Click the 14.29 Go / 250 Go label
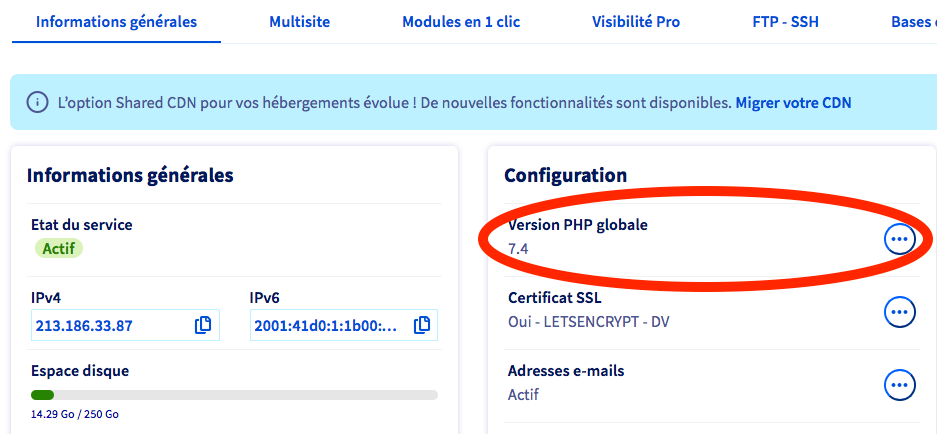The image size is (937, 434). (75, 414)
